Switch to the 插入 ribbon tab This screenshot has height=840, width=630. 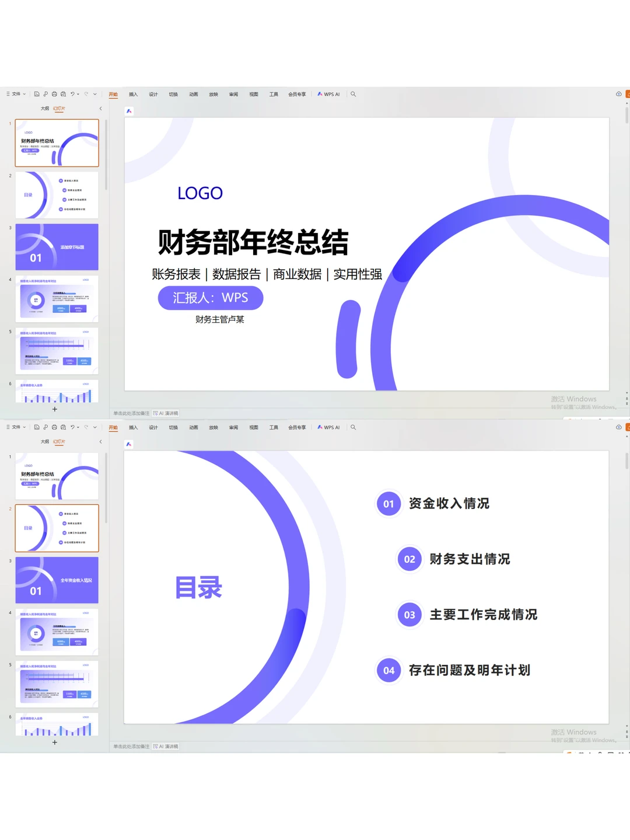point(134,94)
